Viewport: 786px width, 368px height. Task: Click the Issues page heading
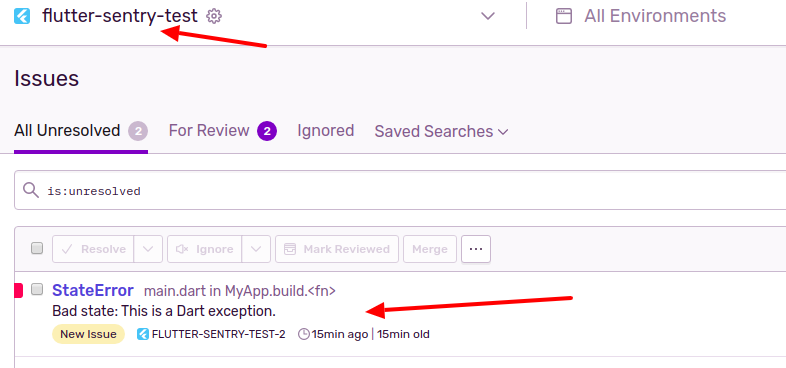tap(46, 79)
